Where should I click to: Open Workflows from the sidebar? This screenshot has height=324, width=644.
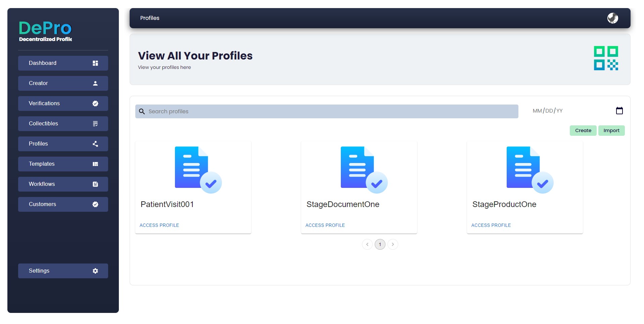tap(63, 184)
